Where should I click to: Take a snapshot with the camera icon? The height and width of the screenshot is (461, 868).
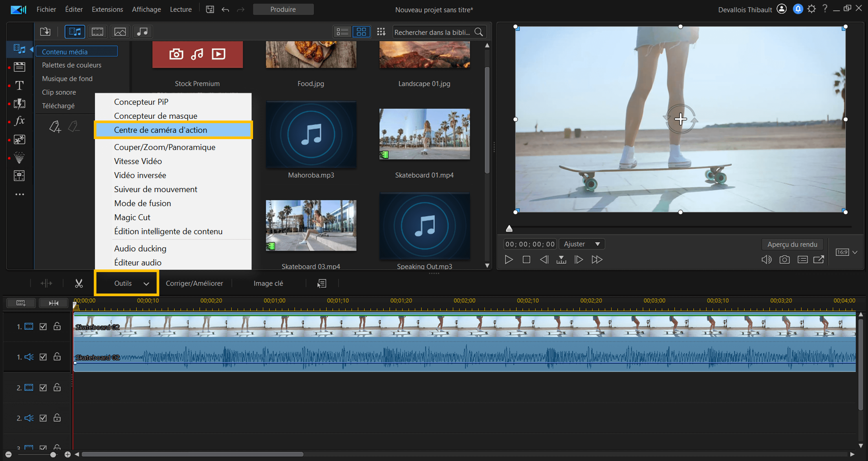point(785,259)
